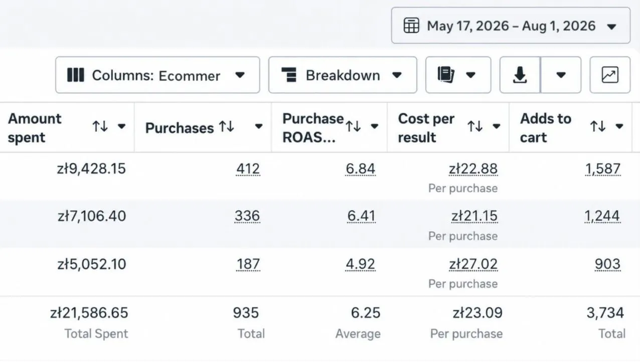Sort by Cost per result using sort arrows
The image size is (640, 364).
475,127
